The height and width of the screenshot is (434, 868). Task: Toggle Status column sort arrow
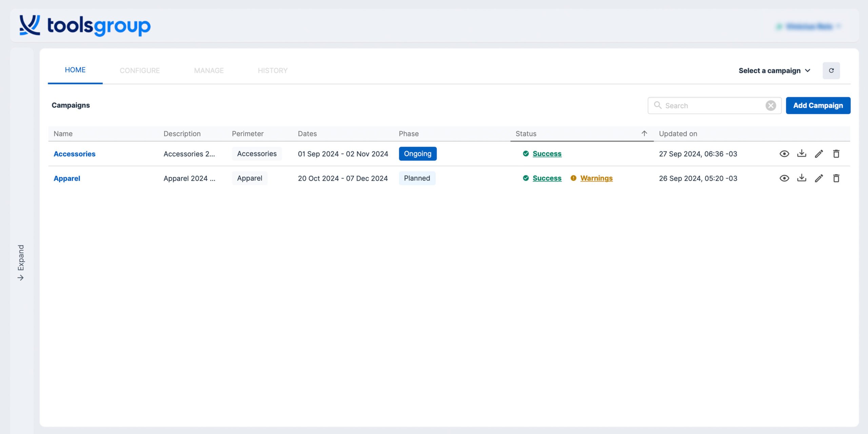point(644,133)
